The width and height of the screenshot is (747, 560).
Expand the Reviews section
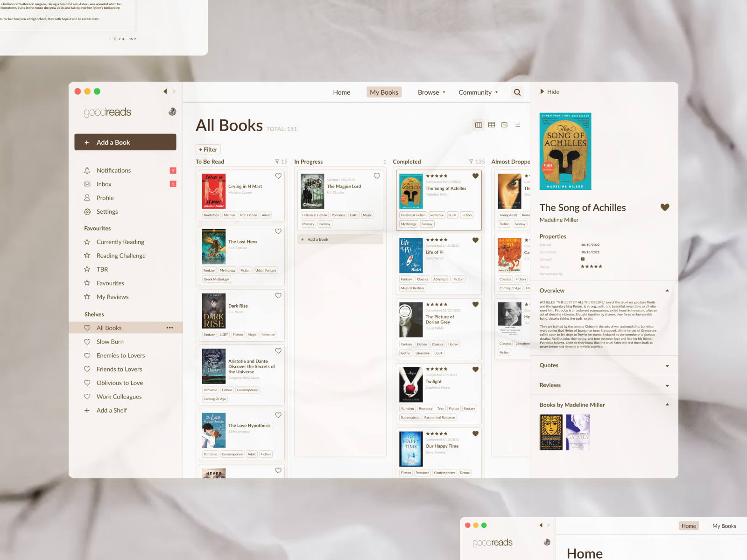tap(667, 385)
